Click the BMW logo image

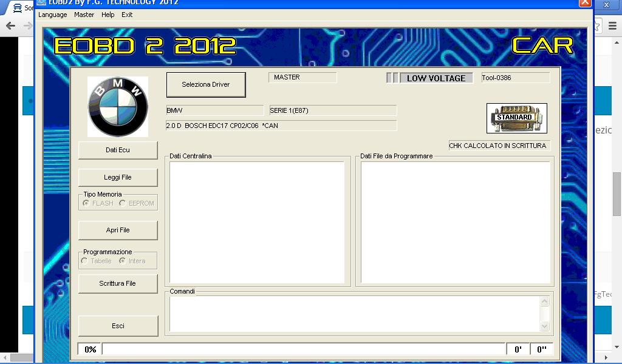pos(118,107)
